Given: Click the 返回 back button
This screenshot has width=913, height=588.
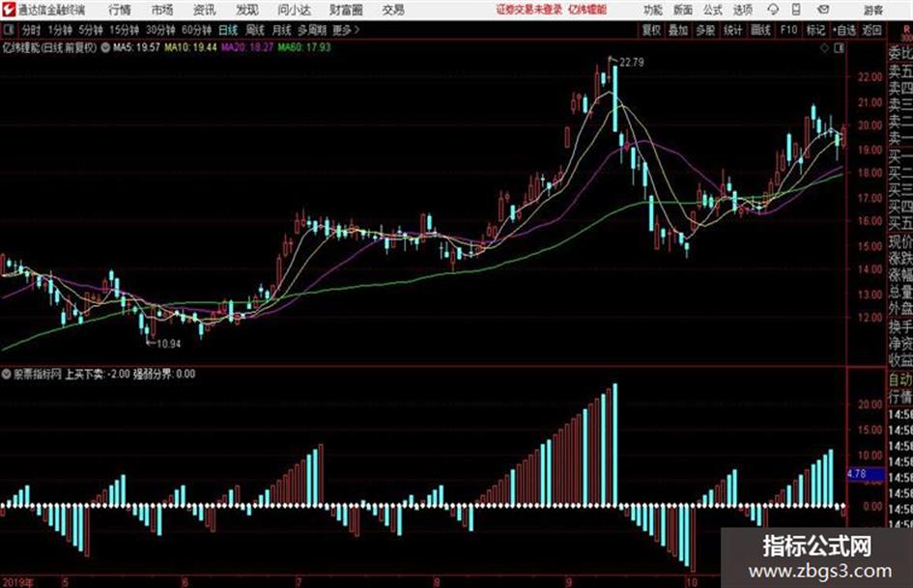Looking at the screenshot, I should 871,30.
